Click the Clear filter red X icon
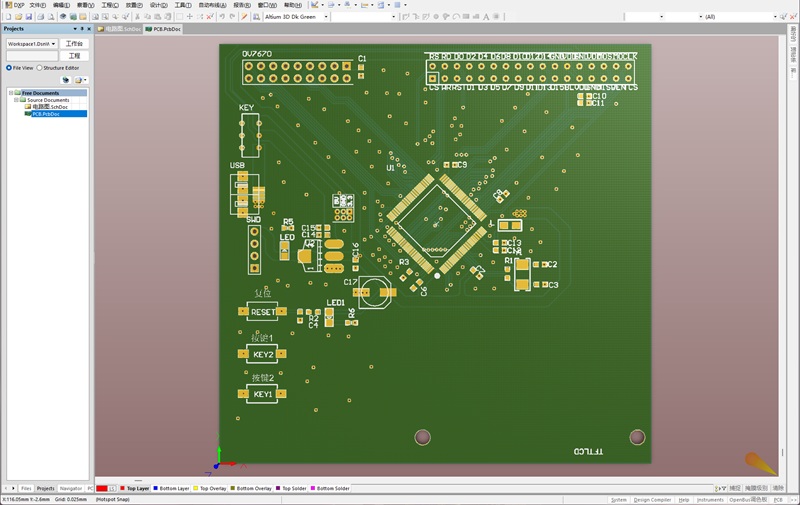The width and height of the screenshot is (800, 505). tap(209, 17)
